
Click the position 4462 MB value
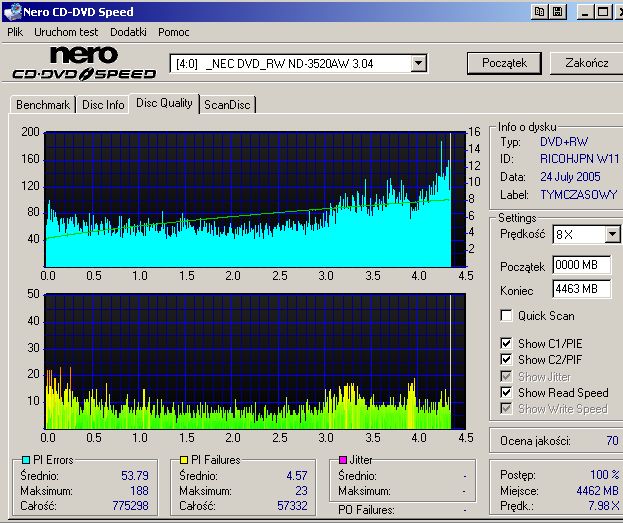click(598, 491)
